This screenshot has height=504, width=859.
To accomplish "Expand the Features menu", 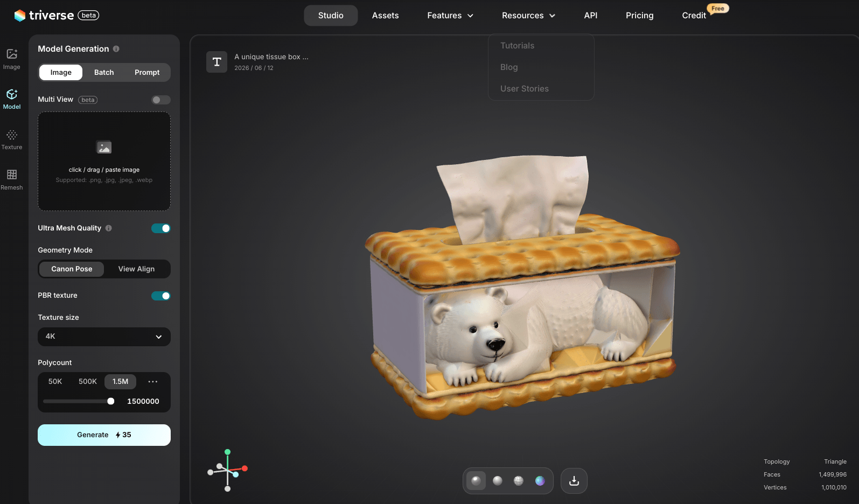I will pyautogui.click(x=450, y=16).
